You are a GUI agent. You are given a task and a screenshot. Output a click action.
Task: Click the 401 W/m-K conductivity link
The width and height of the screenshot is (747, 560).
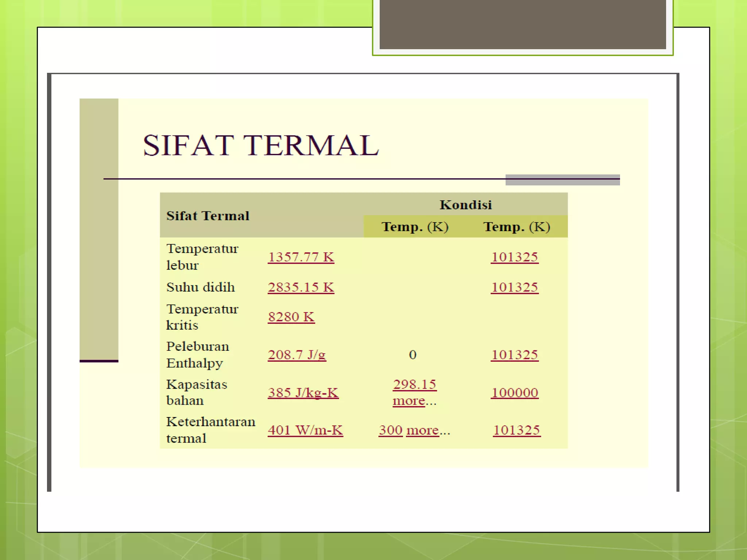tap(305, 430)
